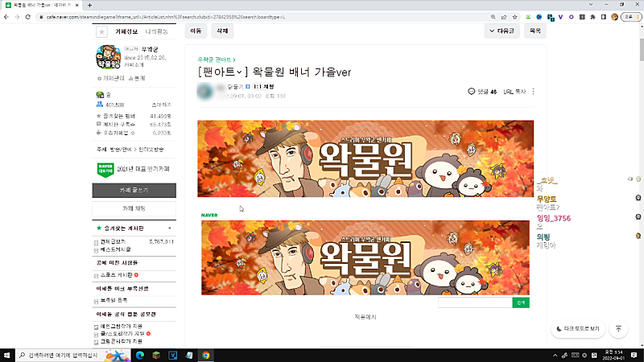Click the cafe rank tree icon

[99, 95]
